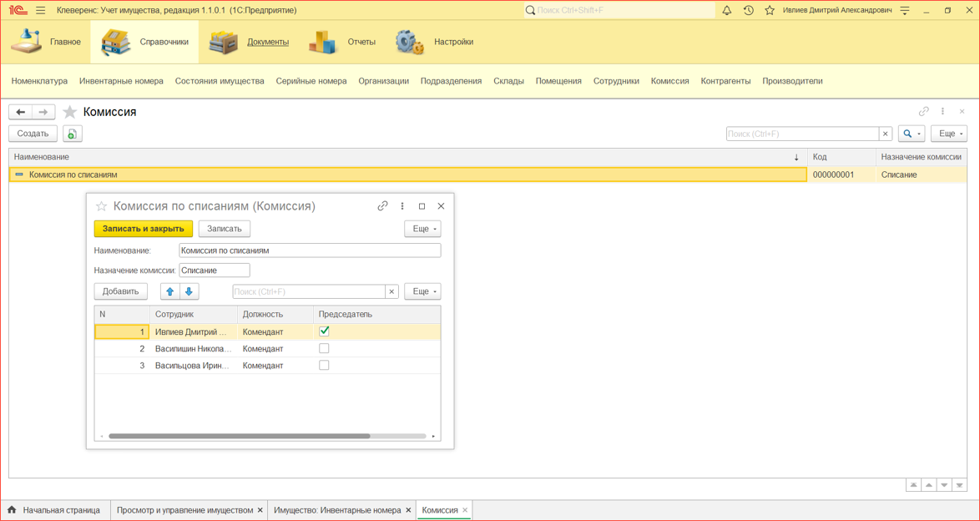Close the Комиссия list form
The height and width of the screenshot is (521, 980).
click(962, 112)
